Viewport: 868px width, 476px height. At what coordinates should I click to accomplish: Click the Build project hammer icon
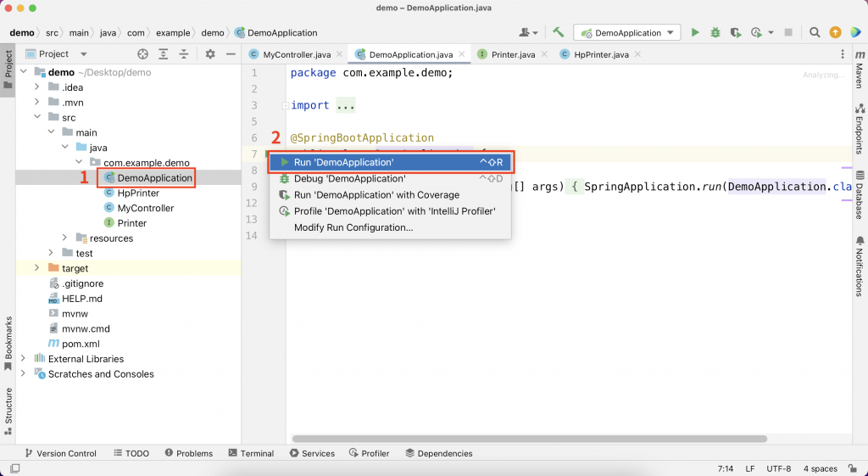558,33
